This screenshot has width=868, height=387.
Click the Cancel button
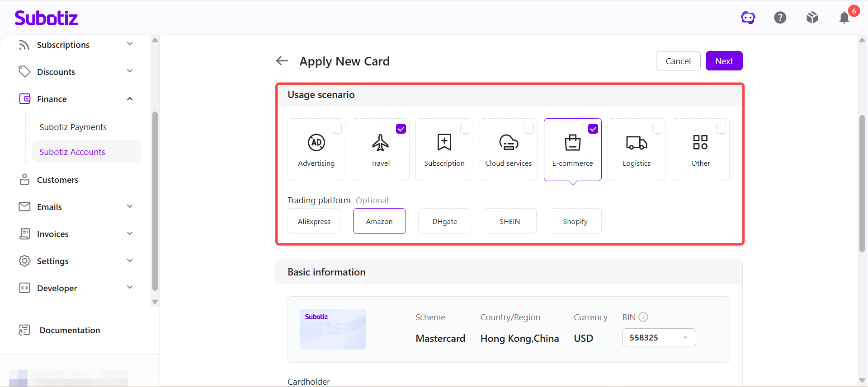[x=678, y=61]
